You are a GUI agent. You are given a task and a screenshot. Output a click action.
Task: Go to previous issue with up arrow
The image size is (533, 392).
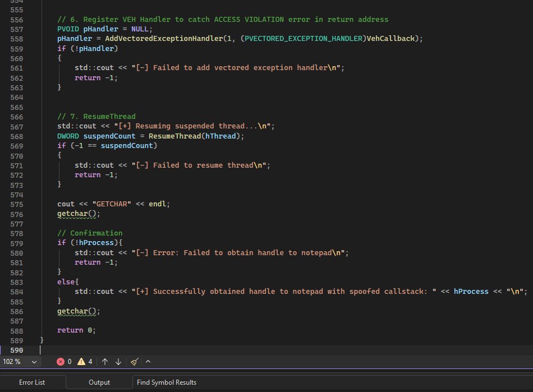point(105,362)
